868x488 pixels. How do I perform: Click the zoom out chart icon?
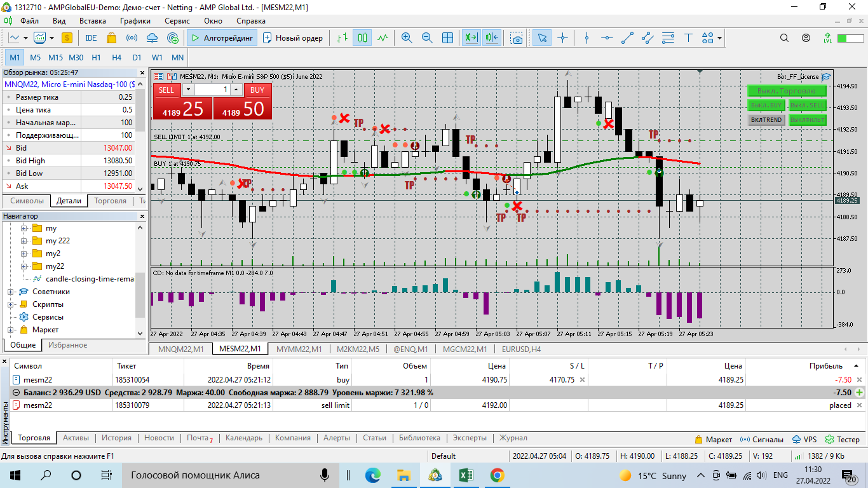click(427, 38)
